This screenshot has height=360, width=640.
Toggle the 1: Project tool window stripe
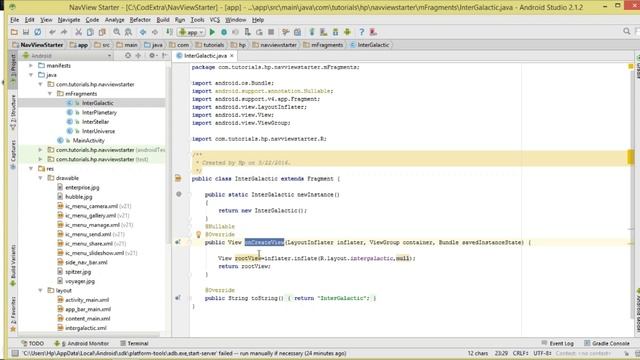coord(13,70)
